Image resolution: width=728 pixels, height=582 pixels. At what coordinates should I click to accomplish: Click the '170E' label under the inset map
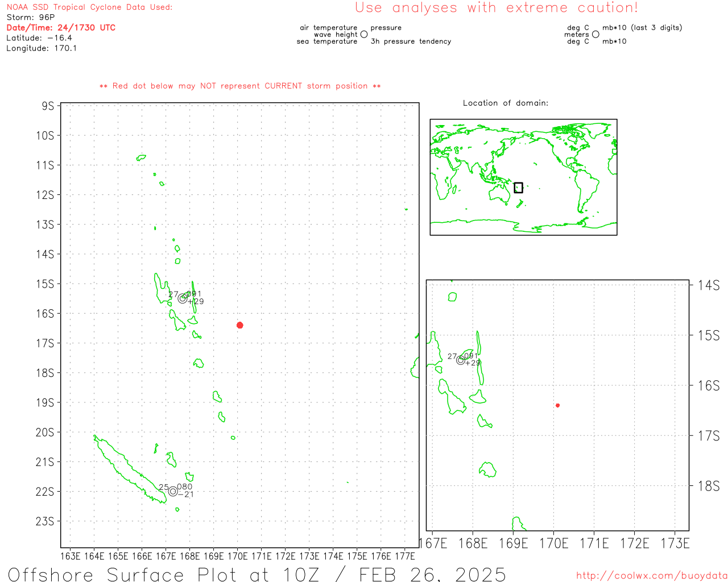coord(554,543)
